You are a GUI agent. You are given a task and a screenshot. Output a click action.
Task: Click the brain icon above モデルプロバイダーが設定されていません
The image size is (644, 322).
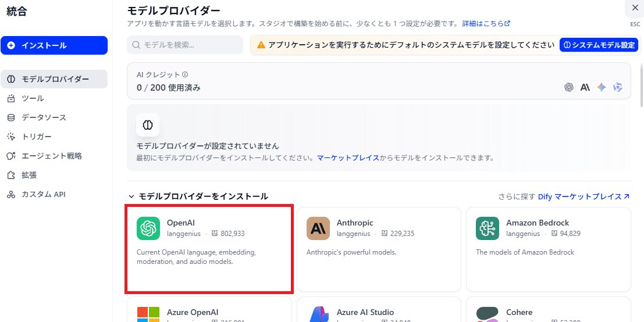point(148,125)
